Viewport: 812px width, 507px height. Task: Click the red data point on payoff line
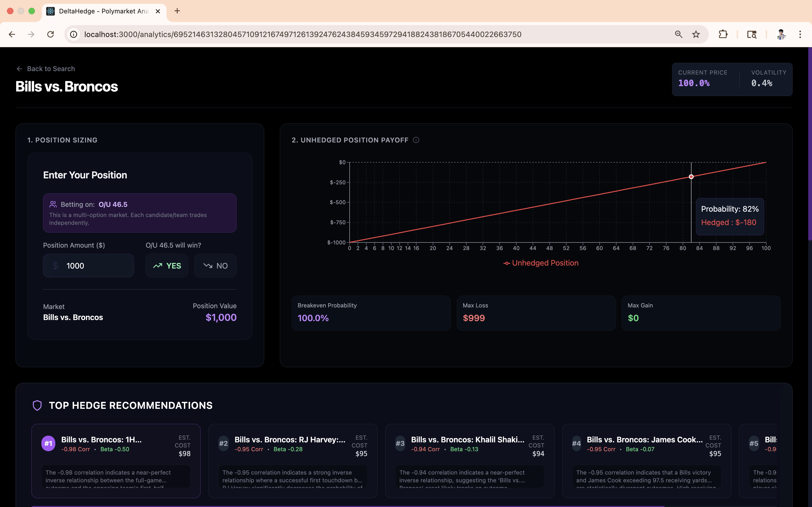691,177
